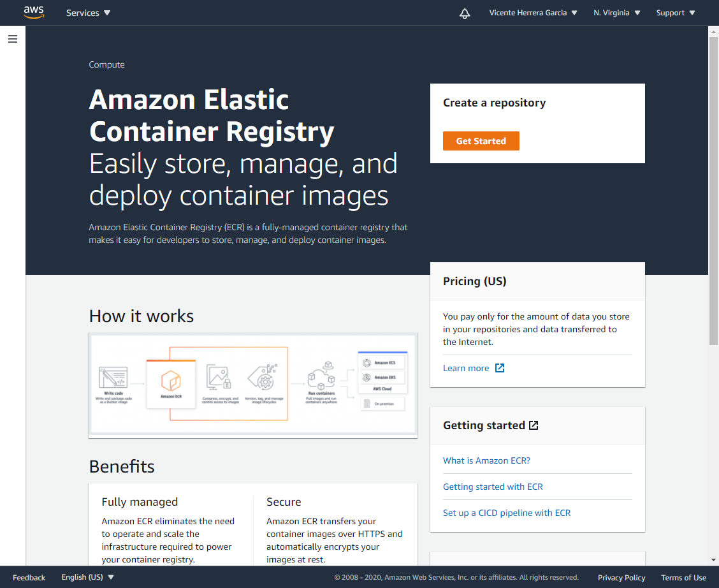Click the Amazon ECS icon in diagram
This screenshot has width=719, height=588.
[x=367, y=363]
